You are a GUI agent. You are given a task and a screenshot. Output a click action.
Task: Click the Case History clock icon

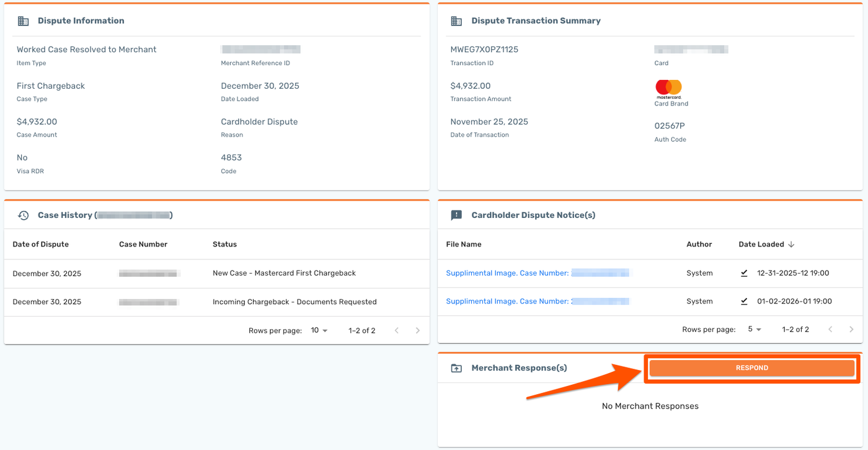coord(23,215)
